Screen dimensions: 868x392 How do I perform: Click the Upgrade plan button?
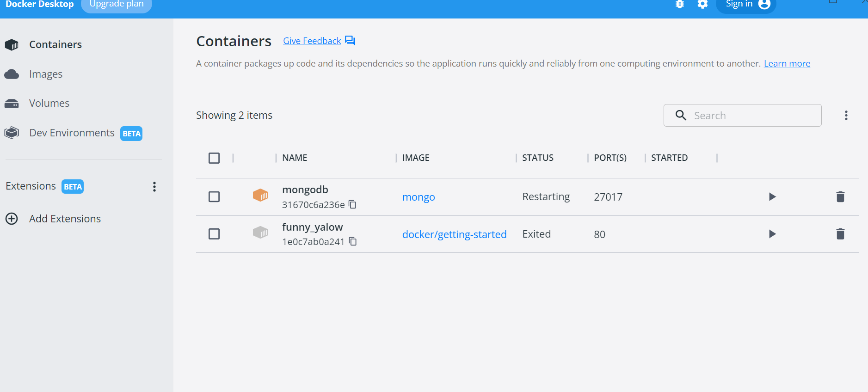click(117, 5)
